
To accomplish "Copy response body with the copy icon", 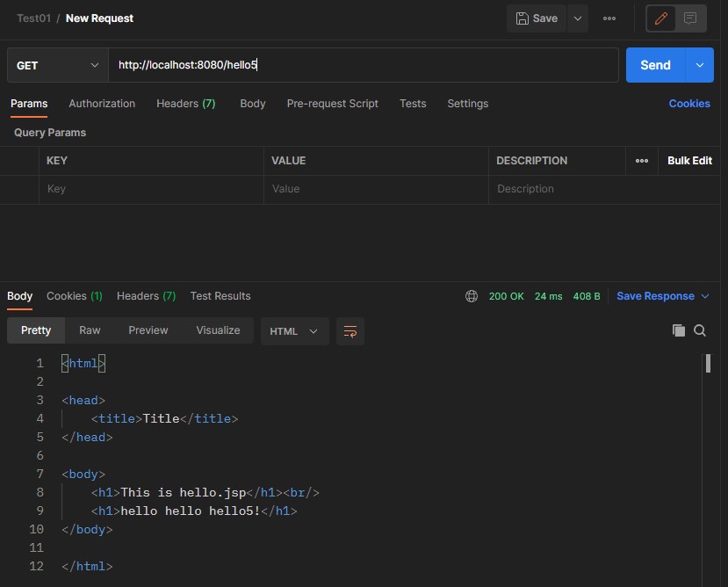I will point(678,330).
